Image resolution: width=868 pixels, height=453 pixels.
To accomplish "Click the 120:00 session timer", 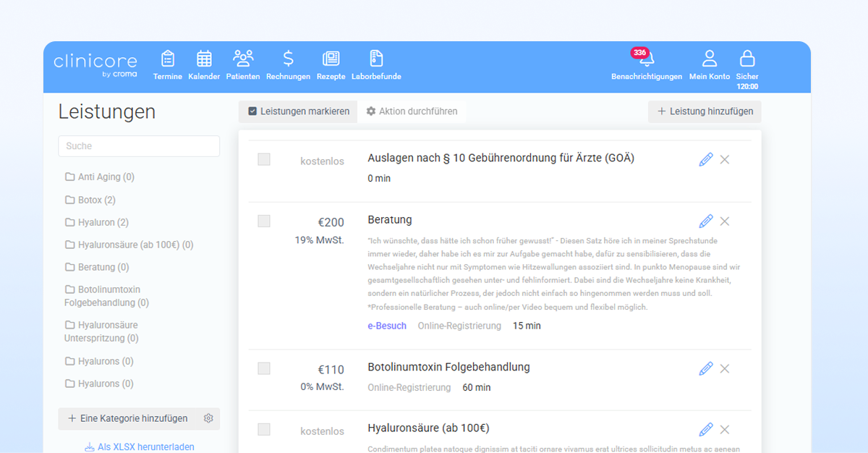I will (747, 86).
